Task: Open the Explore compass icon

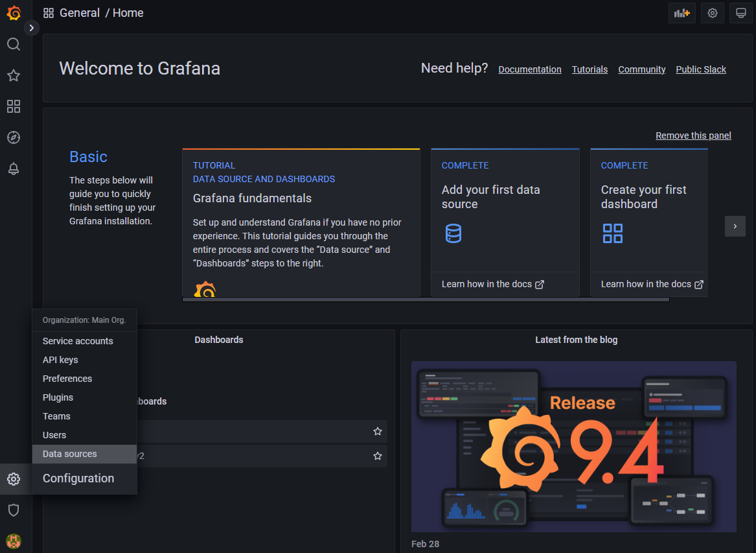Action: point(14,137)
